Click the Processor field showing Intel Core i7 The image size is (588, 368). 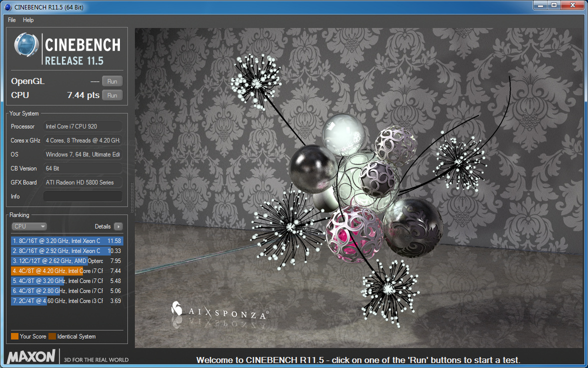pyautogui.click(x=82, y=126)
